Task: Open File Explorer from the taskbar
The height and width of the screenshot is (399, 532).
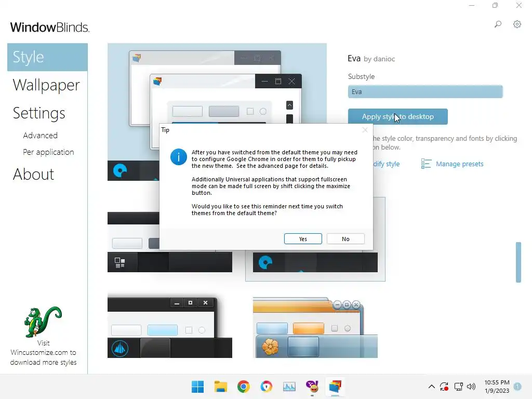Action: [x=220, y=387]
